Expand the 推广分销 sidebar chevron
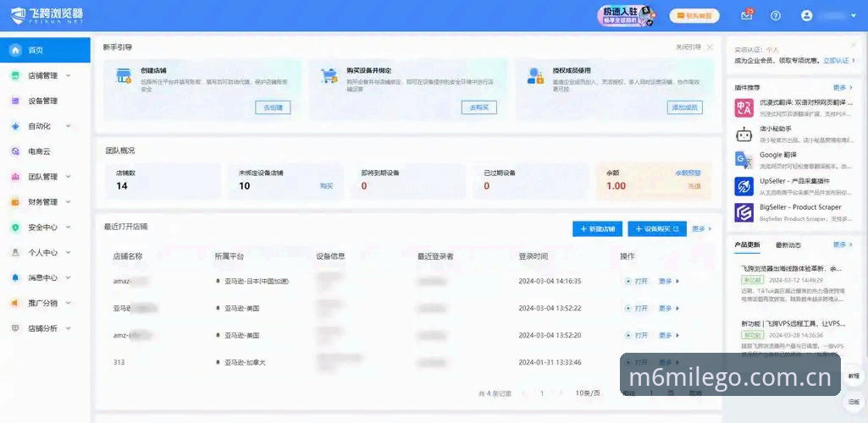Viewport: 868px width, 423px height. point(69,303)
